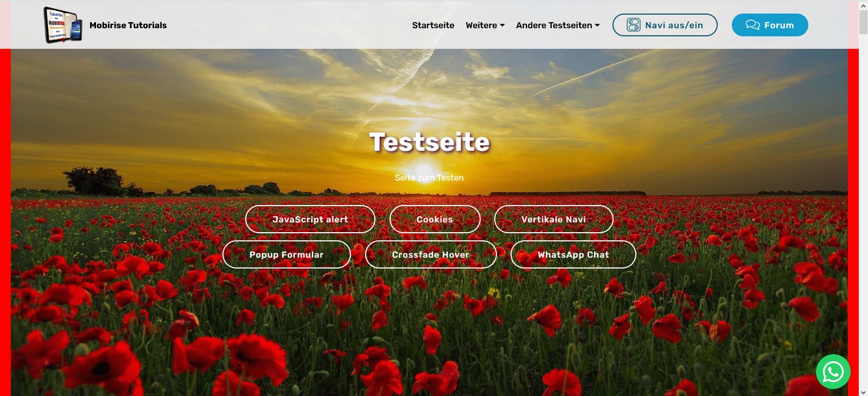Viewport: 868px width, 396px height.
Task: Click the red border strip on the left
Action: 5,217
